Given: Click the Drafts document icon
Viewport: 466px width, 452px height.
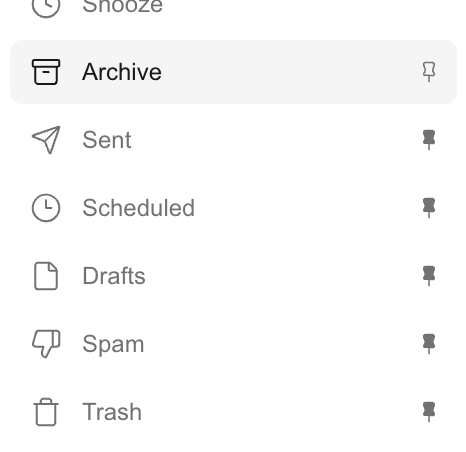Looking at the screenshot, I should (46, 276).
